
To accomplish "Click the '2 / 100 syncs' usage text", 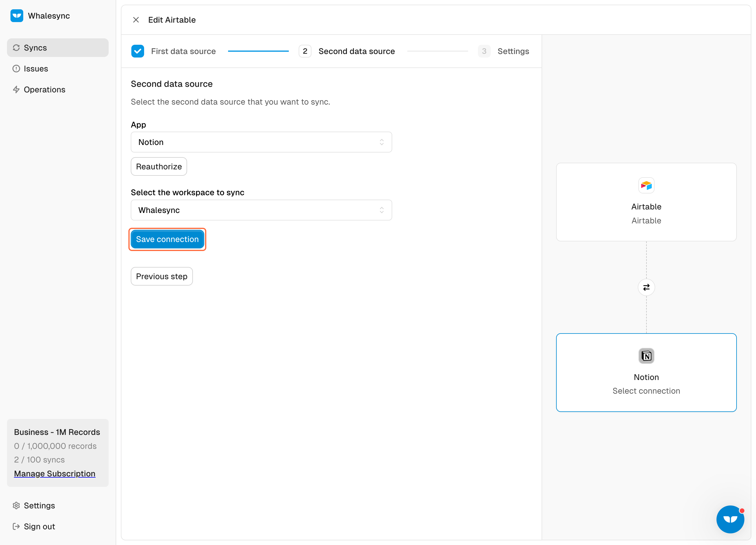I will (x=39, y=460).
